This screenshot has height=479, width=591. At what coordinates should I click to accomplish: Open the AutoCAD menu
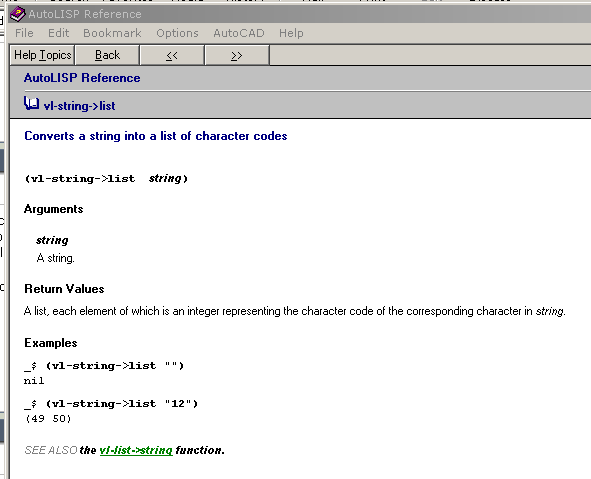(x=239, y=33)
